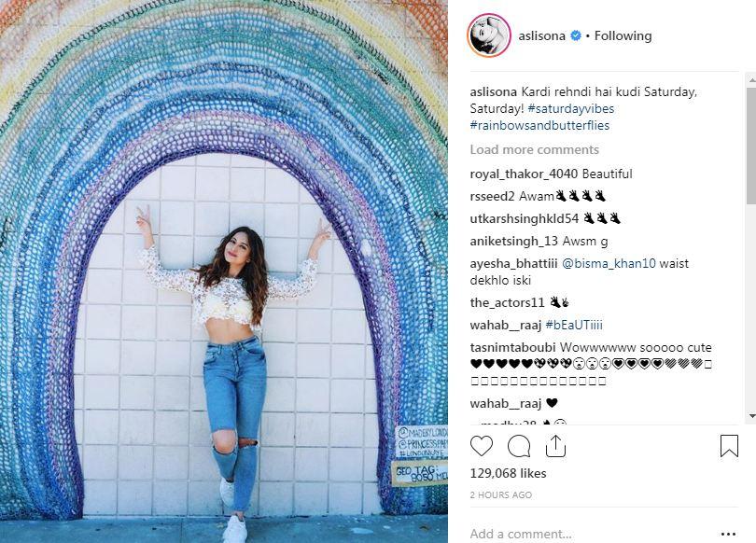Screen dimensions: 756x543
Task: Open the three-dots more options menu
Action: (728, 534)
